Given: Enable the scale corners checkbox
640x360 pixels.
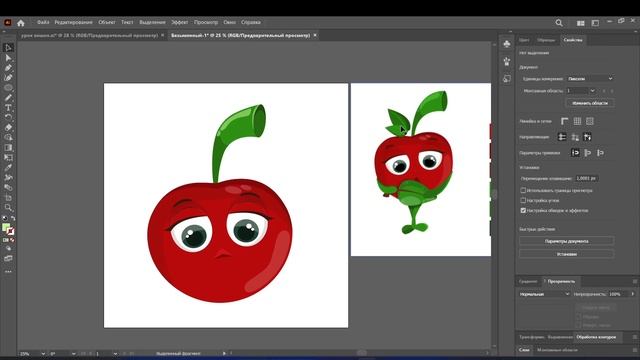Looking at the screenshot, I should point(523,200).
